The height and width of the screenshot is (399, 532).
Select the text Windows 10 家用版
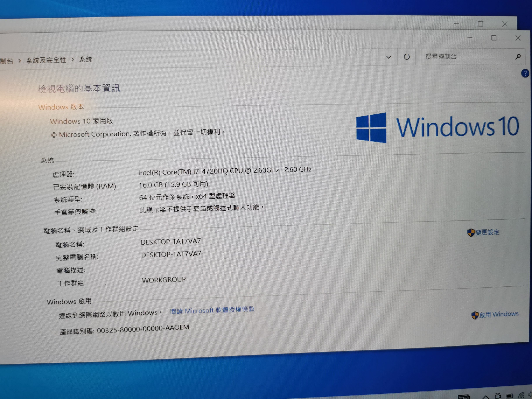pyautogui.click(x=82, y=121)
